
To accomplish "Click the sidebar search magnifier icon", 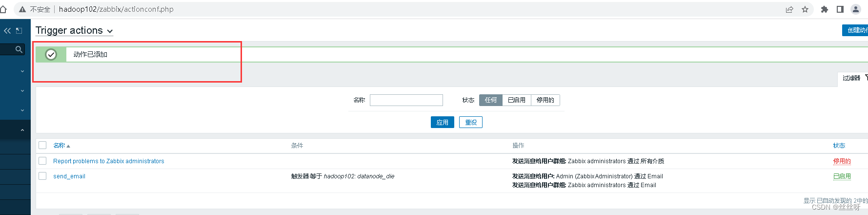I will (x=19, y=49).
